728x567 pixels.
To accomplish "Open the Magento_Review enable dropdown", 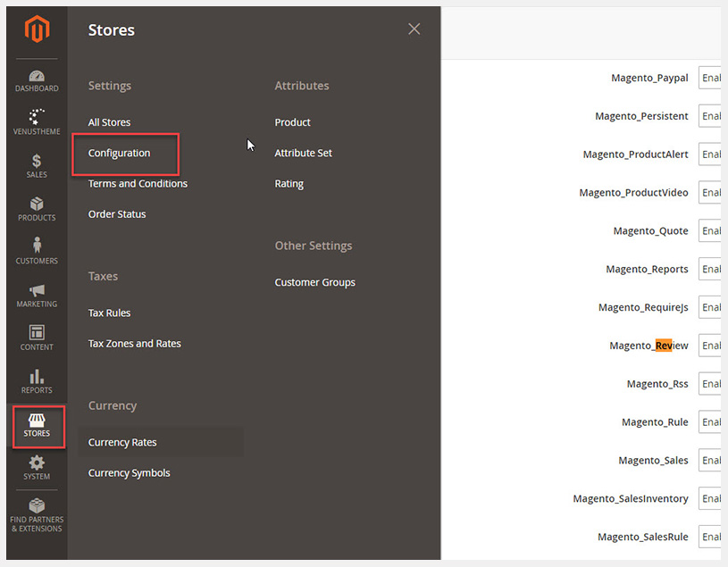I will pyautogui.click(x=710, y=346).
